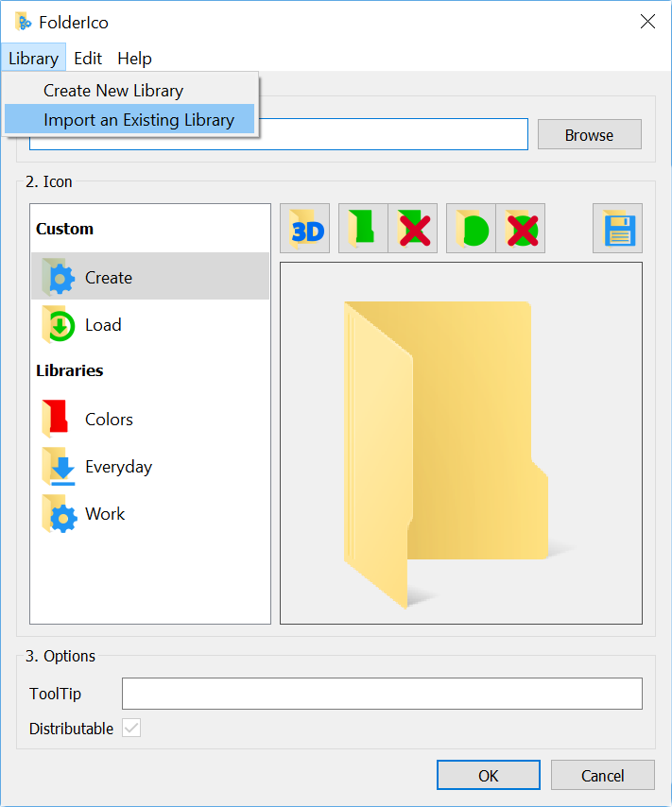Image resolution: width=672 pixels, height=807 pixels.
Task: Open the Work library
Action: 150,514
